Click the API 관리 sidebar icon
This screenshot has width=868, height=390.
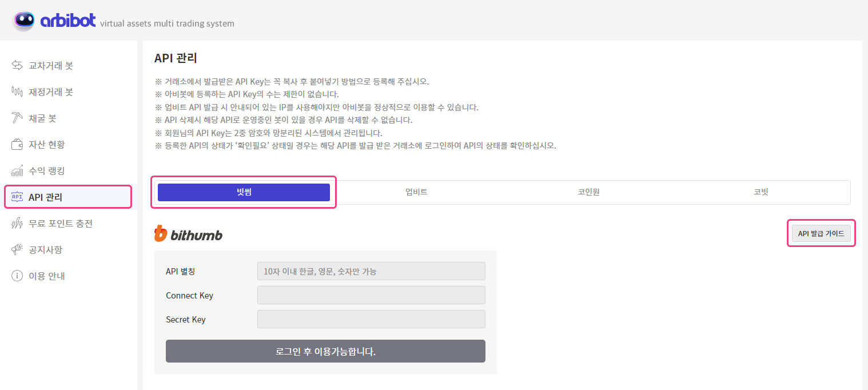[x=17, y=197]
